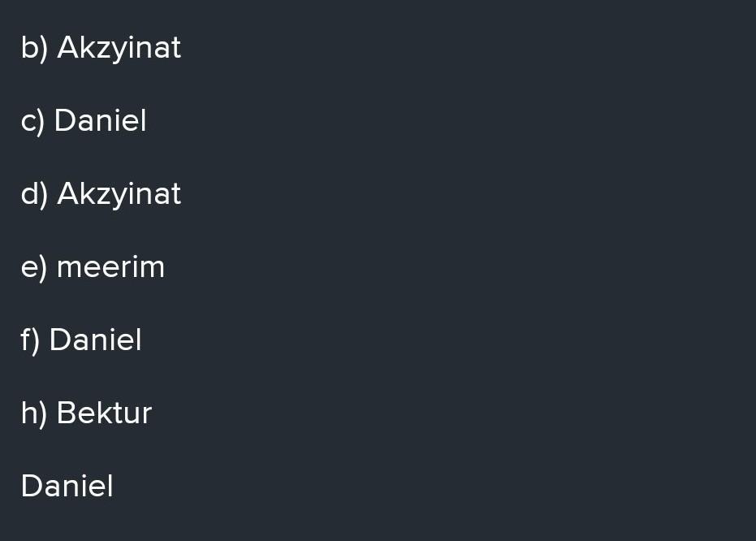Screen dimensions: 756x541
Task: Select the name Daniel in answer f
Action: pyautogui.click(x=95, y=340)
